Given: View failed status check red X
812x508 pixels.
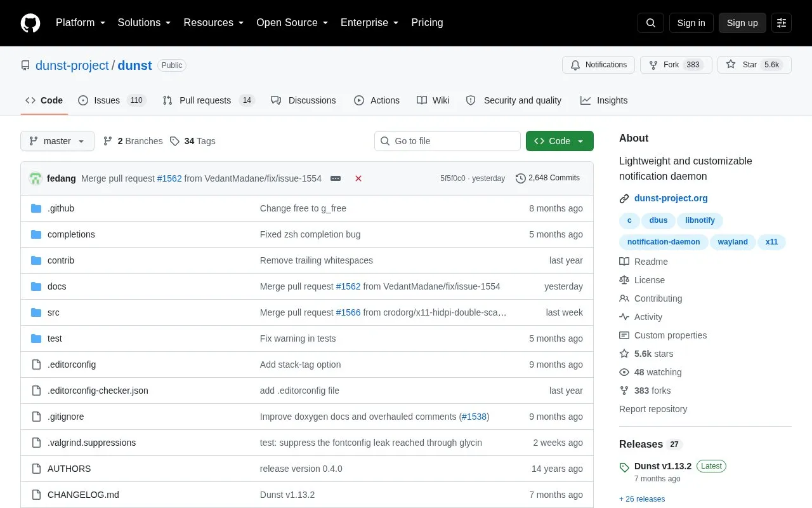Looking at the screenshot, I should [358, 178].
